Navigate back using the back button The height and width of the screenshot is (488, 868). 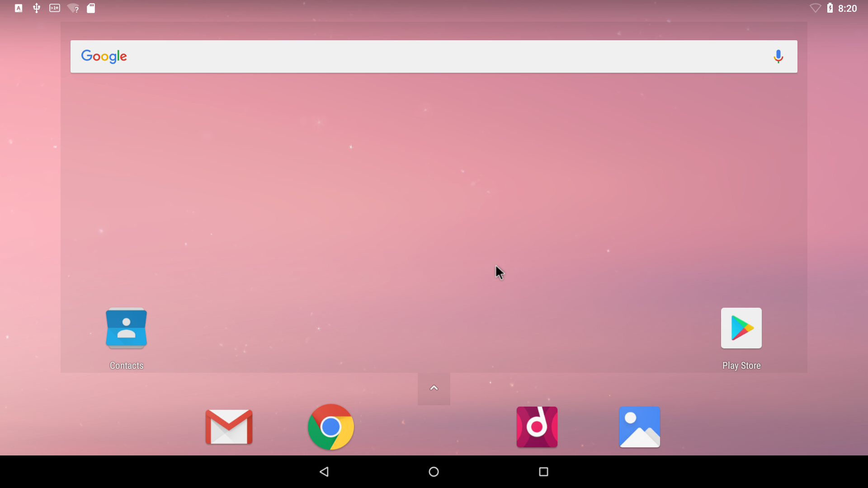point(324,471)
